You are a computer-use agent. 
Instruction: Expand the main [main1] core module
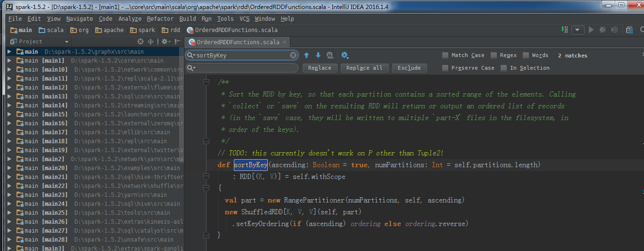click(x=10, y=61)
